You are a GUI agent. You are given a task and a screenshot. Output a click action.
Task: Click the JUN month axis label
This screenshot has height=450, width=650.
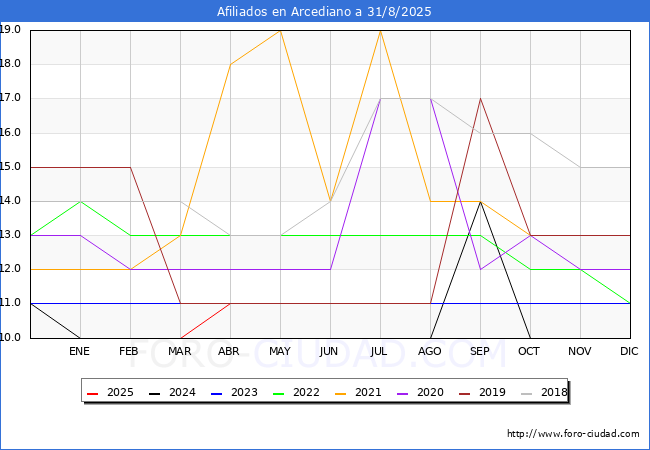point(329,351)
